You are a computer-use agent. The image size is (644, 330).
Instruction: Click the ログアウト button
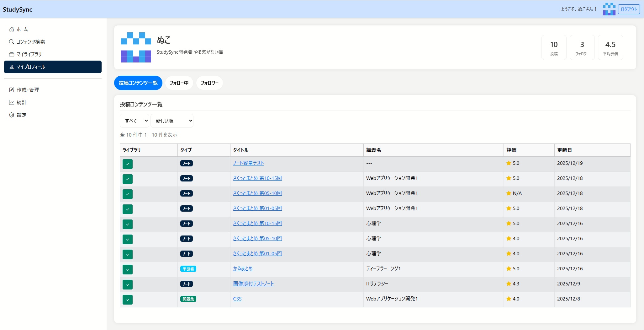point(629,9)
